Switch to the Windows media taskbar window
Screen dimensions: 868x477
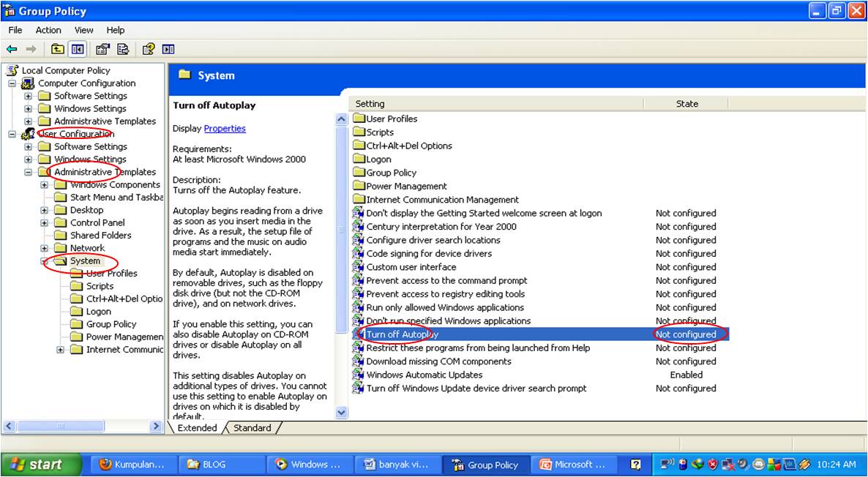tap(309, 465)
